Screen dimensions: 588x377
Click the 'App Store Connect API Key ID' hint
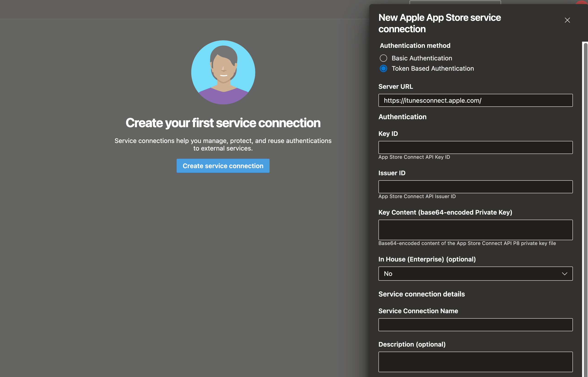pyautogui.click(x=414, y=157)
